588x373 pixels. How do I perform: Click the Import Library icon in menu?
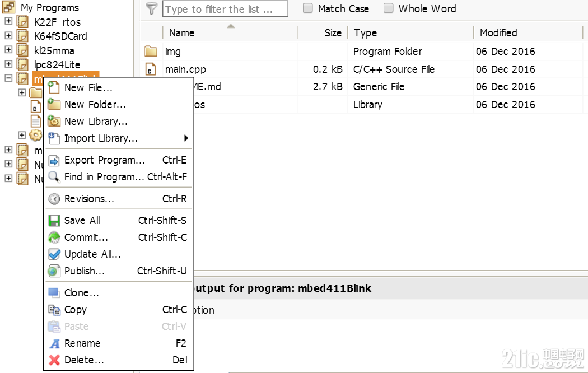point(54,138)
